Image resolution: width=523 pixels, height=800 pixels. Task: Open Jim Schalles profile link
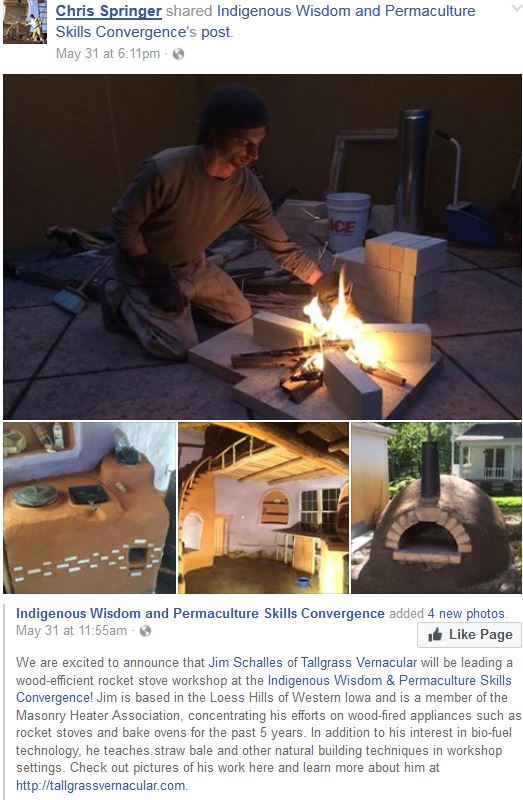(245, 662)
